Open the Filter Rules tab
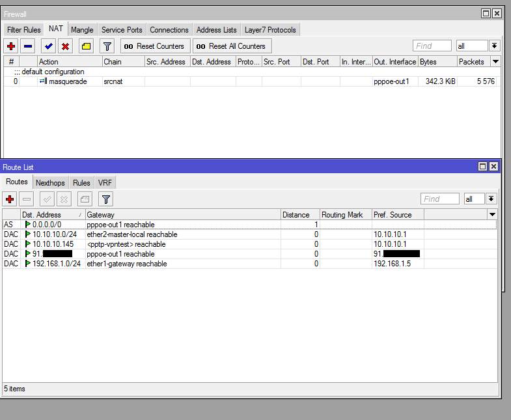511x420 pixels. (x=24, y=30)
